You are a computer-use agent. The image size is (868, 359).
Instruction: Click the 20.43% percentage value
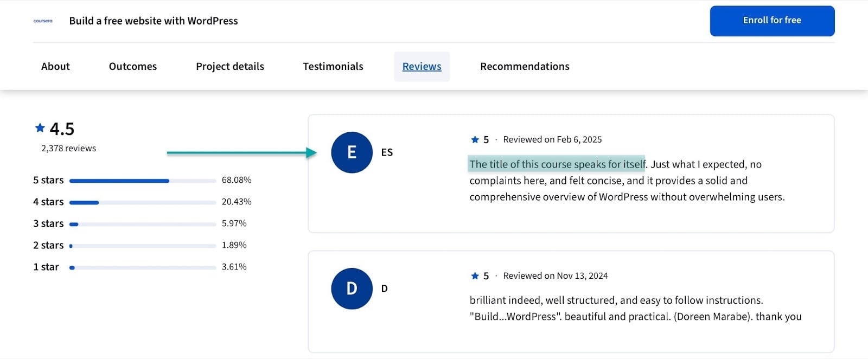click(x=237, y=202)
